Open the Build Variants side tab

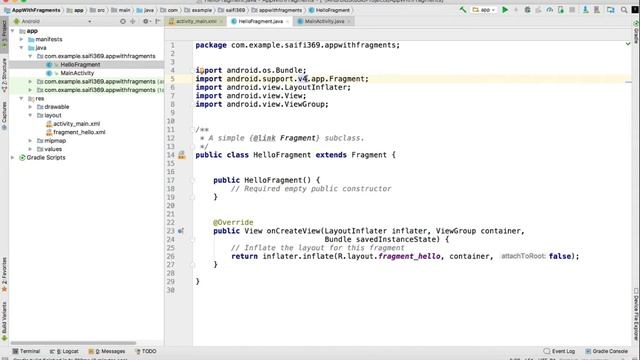click(4, 321)
